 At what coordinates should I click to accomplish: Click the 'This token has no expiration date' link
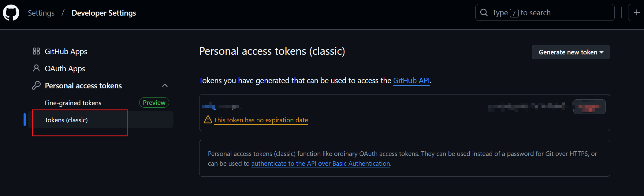tap(262, 120)
